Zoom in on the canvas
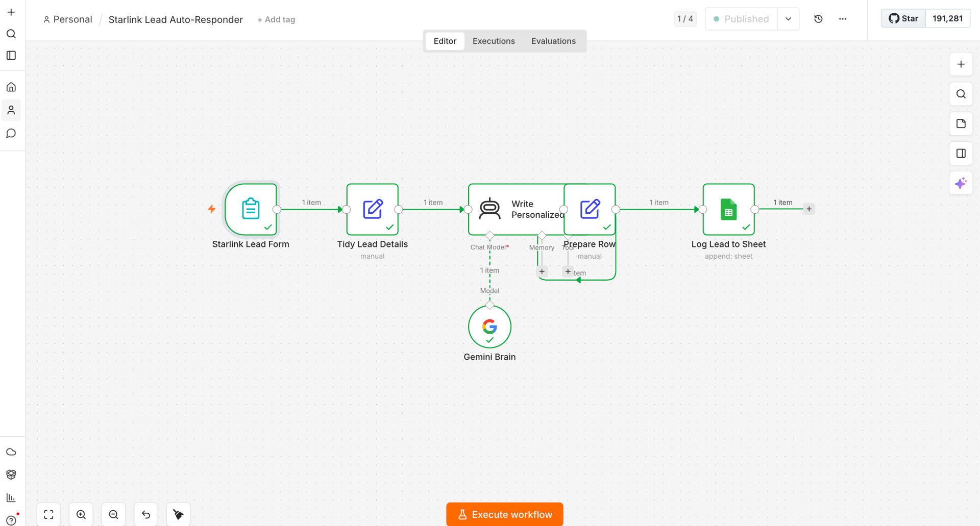Viewport: 980px width, 526px height. coord(81,514)
